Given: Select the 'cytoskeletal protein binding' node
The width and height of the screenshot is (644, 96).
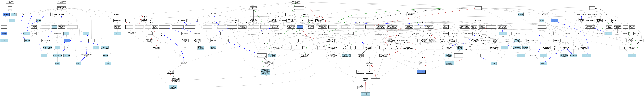Looking at the screenshot, I should point(4,21).
